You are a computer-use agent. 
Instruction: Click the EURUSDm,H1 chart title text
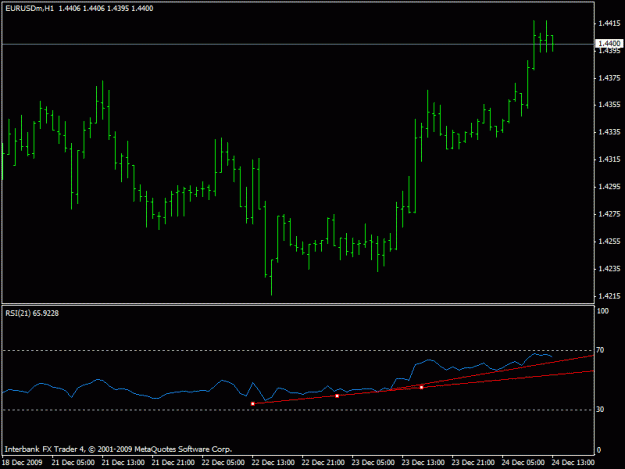pos(29,8)
